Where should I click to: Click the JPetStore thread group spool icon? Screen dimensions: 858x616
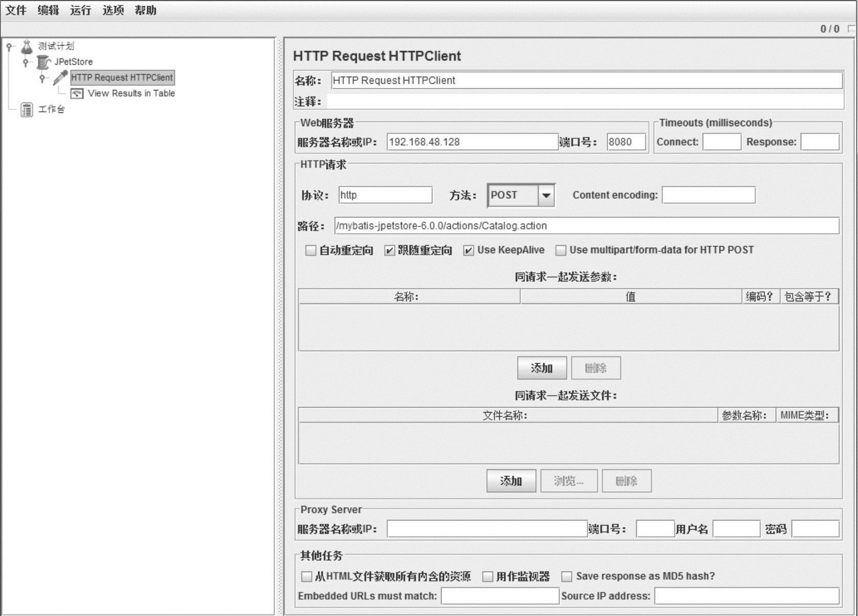tap(43, 62)
